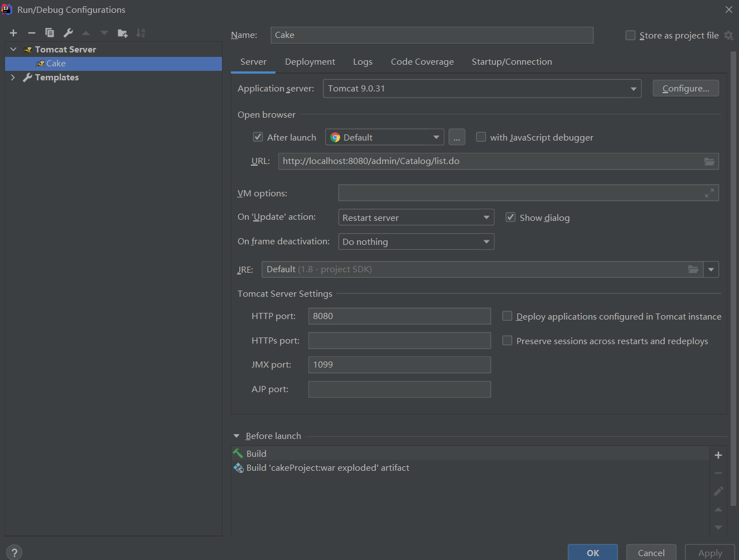
Task: Click the Configure... button
Action: pos(685,88)
